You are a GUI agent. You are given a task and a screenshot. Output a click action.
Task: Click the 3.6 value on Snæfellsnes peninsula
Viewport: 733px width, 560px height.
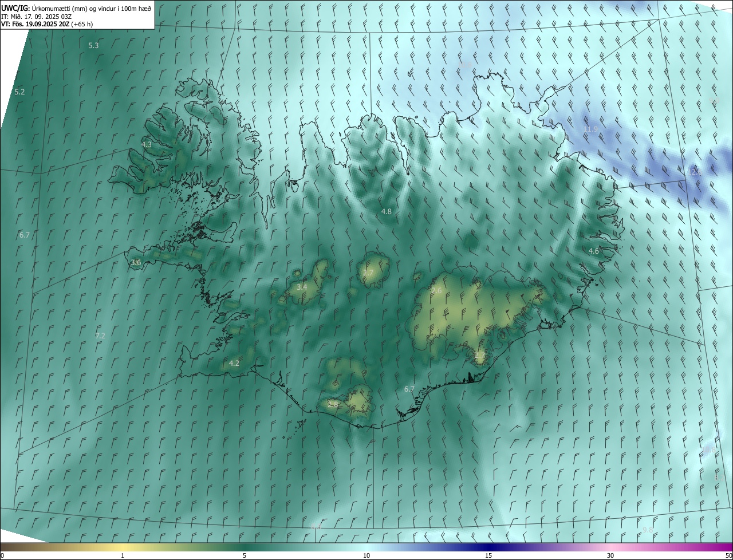136,262
